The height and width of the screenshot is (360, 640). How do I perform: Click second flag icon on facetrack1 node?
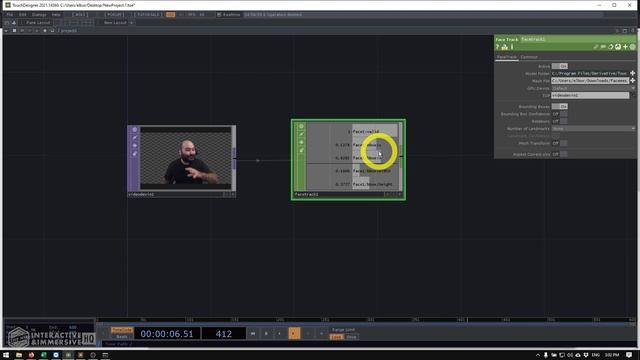pyautogui.click(x=301, y=134)
